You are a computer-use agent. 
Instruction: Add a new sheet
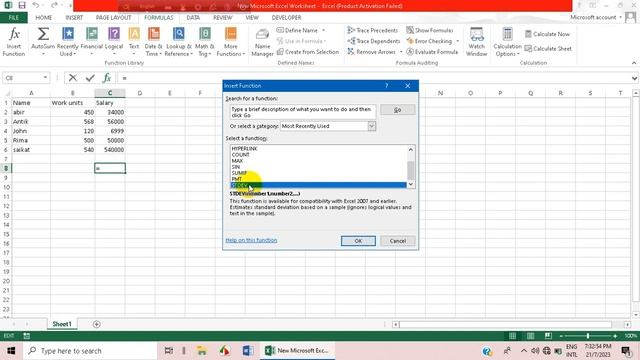(x=96, y=324)
